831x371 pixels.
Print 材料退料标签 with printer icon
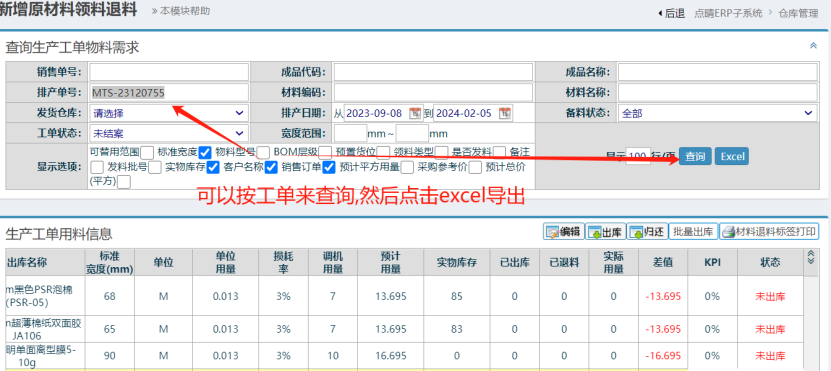click(x=769, y=232)
